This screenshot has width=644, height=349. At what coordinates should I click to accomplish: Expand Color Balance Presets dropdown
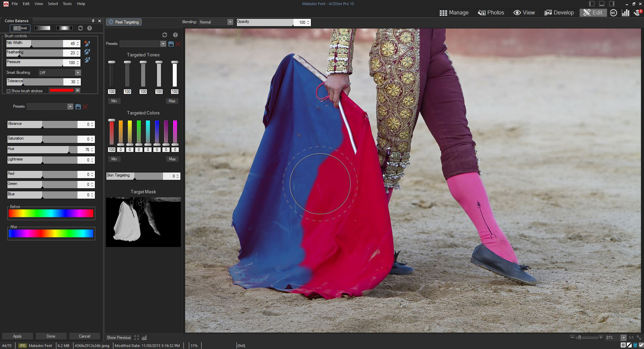coord(70,107)
